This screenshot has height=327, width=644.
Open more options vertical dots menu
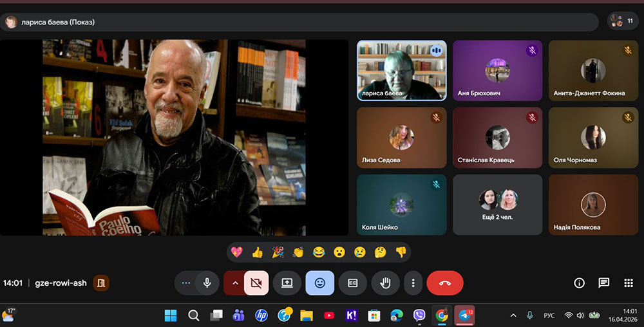[413, 283]
